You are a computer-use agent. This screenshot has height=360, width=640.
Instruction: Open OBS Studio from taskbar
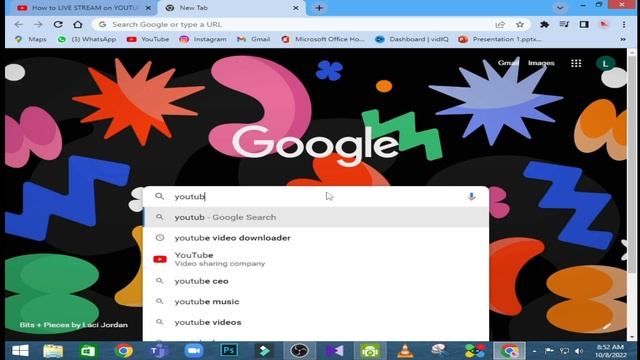299,351
